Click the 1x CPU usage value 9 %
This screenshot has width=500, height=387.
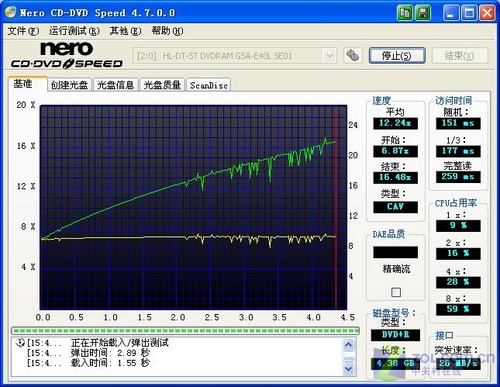(x=458, y=226)
